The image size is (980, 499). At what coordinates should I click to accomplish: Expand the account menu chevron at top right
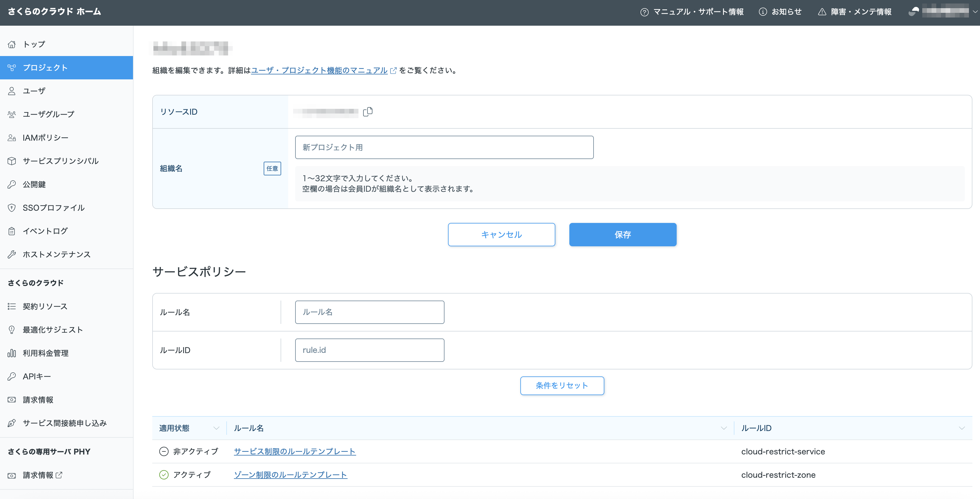coord(975,12)
